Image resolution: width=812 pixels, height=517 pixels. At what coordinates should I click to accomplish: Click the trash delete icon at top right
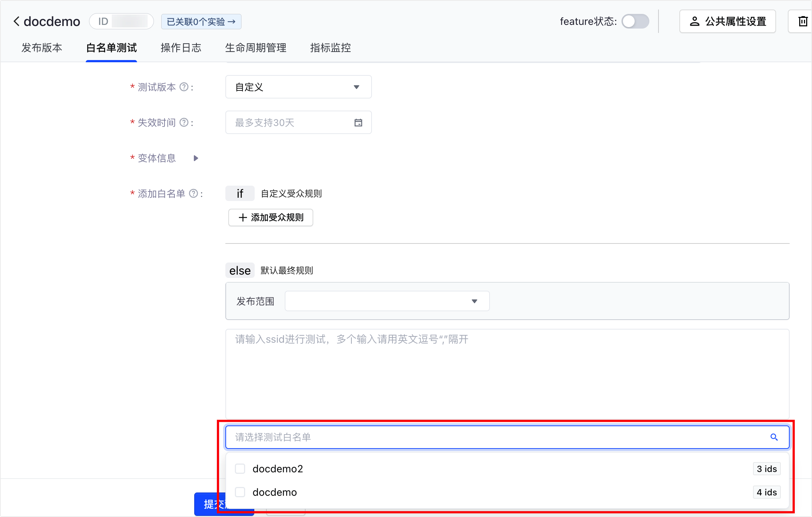click(x=802, y=21)
